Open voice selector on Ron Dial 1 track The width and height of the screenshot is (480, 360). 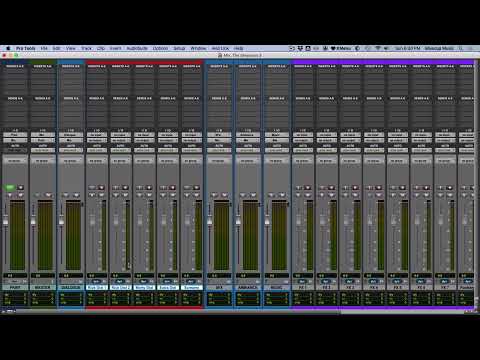(x=97, y=282)
